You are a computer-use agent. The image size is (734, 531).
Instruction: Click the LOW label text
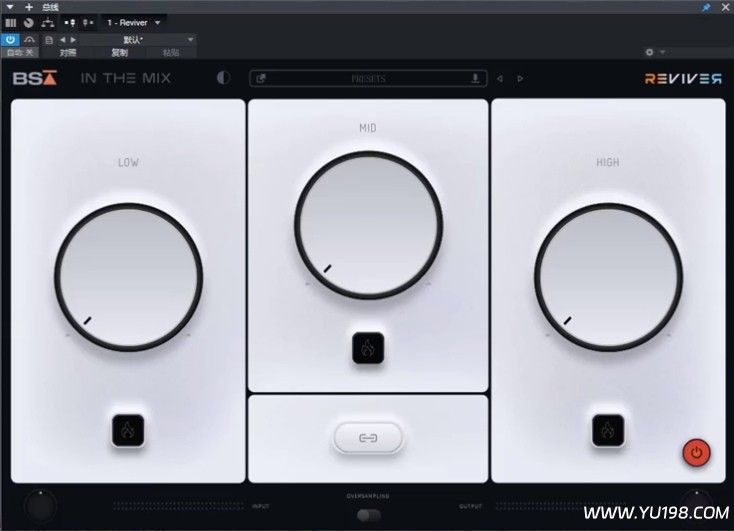(128, 162)
